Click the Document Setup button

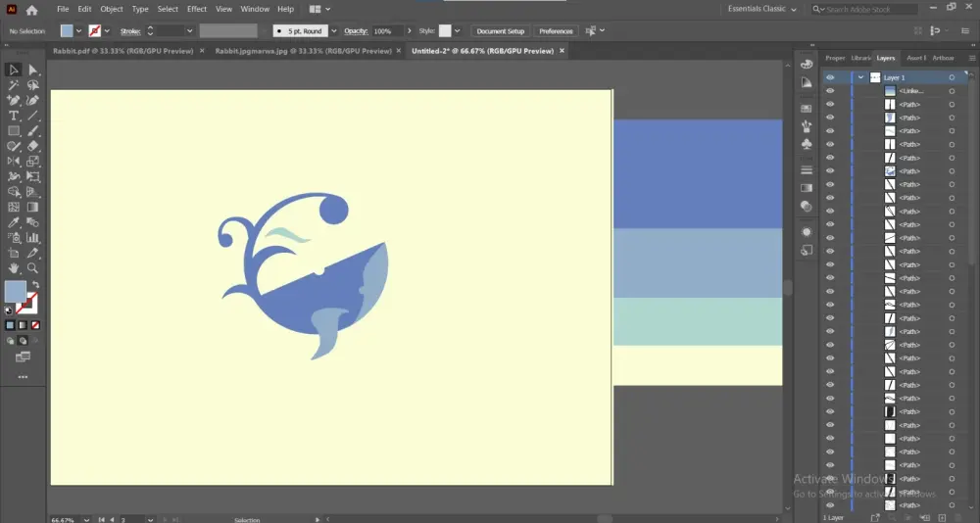[x=501, y=31]
